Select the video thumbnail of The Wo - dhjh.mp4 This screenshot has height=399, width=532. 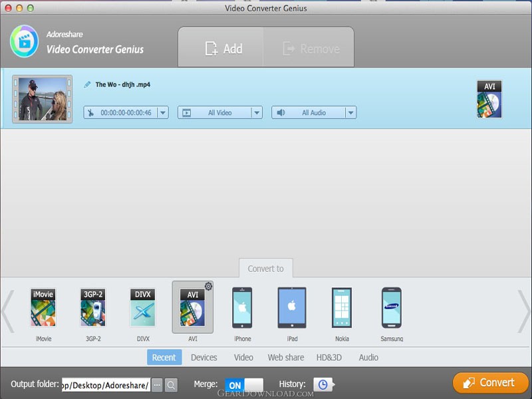[43, 98]
